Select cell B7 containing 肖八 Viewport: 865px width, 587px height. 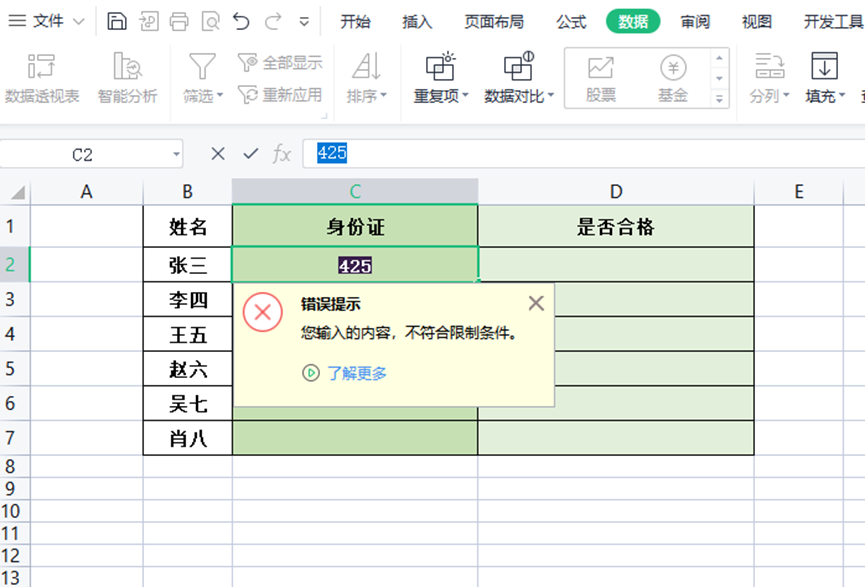pos(188,437)
